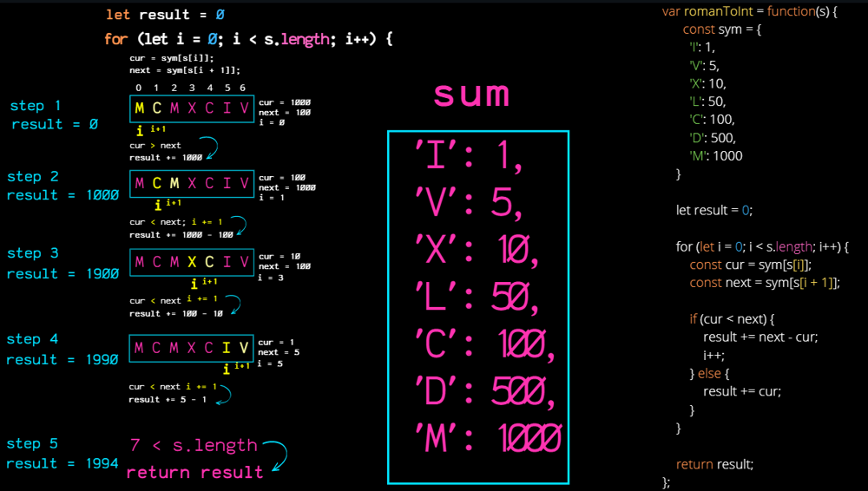
Task: Click "var romanToInt = function(s) {" code line
Action: [748, 11]
